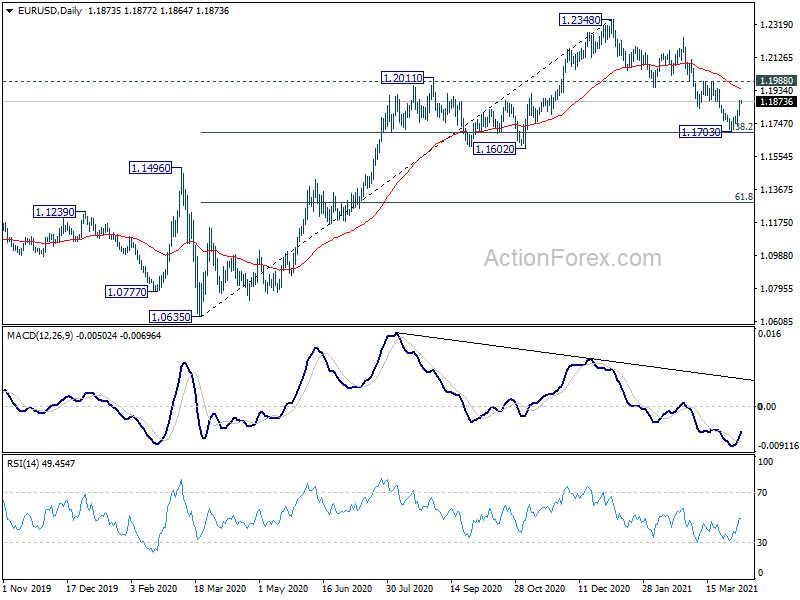Click the 38.2 Fibonacci level label
Viewport: 800px width, 600px height.
click(744, 127)
